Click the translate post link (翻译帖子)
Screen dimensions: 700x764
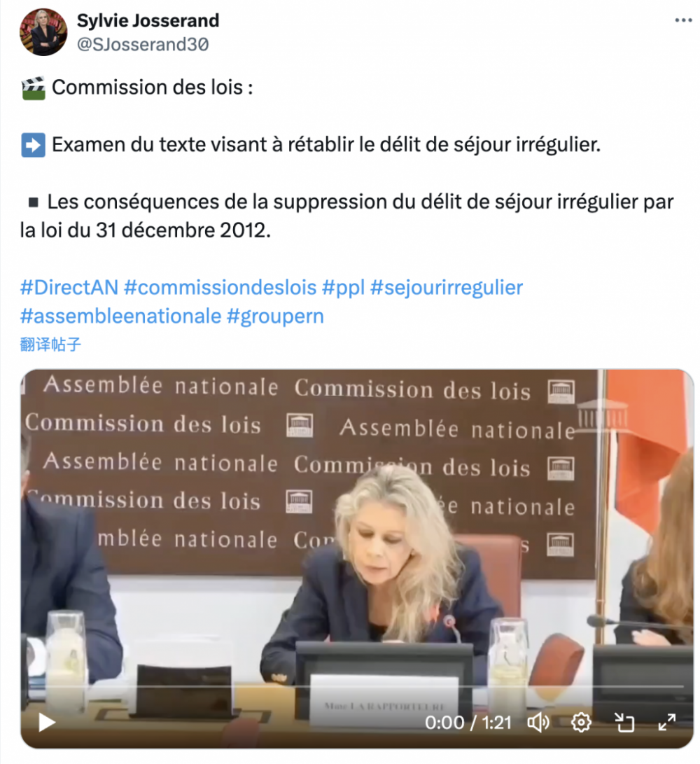[x=50, y=345]
